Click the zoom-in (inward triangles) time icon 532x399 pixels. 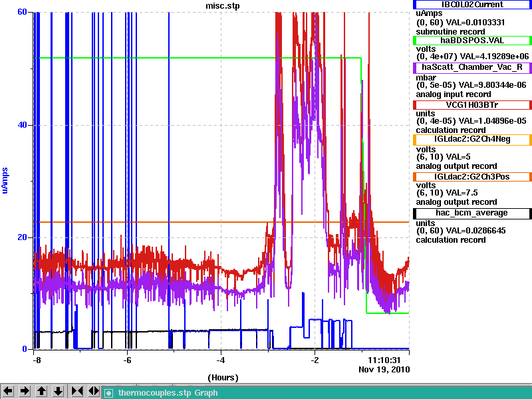click(77, 391)
